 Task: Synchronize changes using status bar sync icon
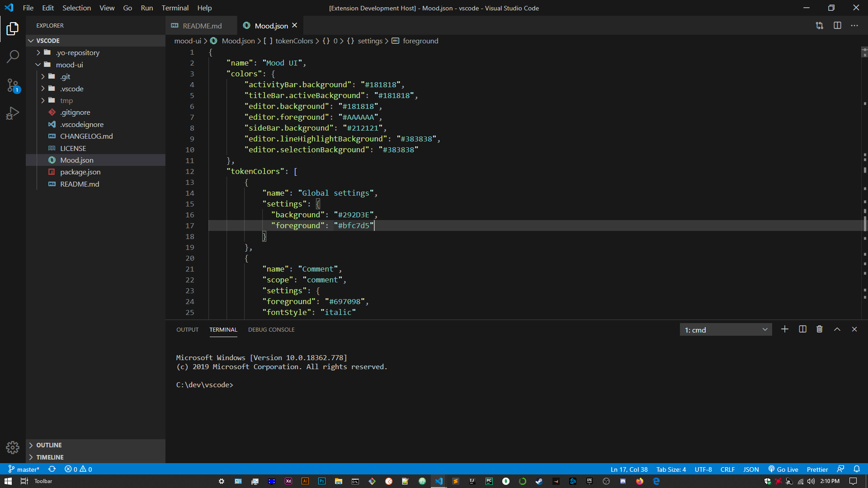click(52, 469)
